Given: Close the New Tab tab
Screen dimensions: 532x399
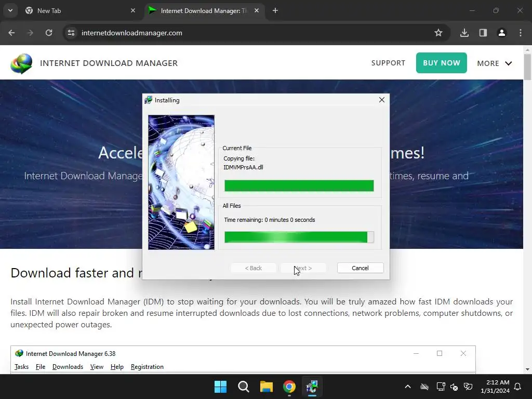Looking at the screenshot, I should tap(133, 10).
